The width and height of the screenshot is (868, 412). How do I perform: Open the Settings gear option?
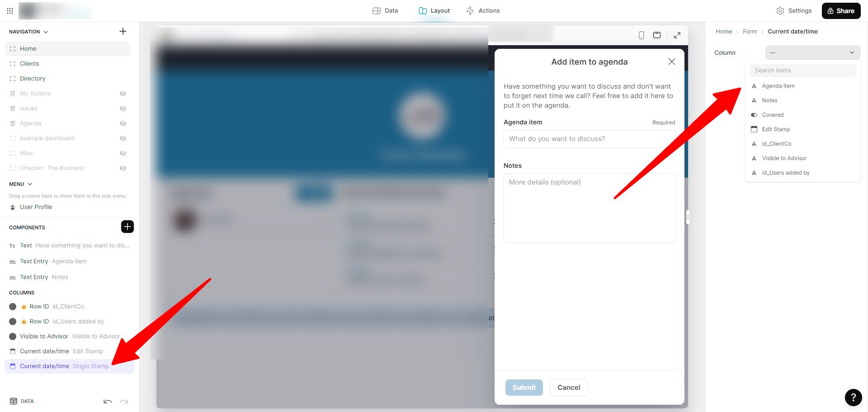pos(794,10)
